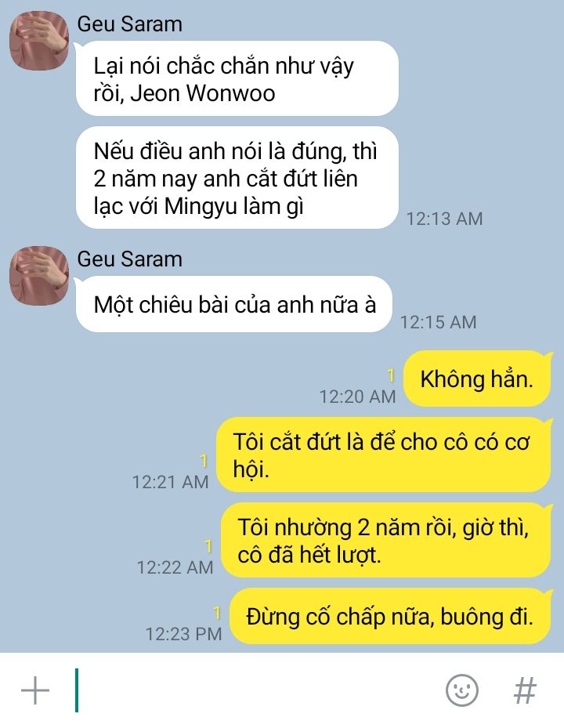Tap the 12:23 PM timestamp

tap(184, 634)
